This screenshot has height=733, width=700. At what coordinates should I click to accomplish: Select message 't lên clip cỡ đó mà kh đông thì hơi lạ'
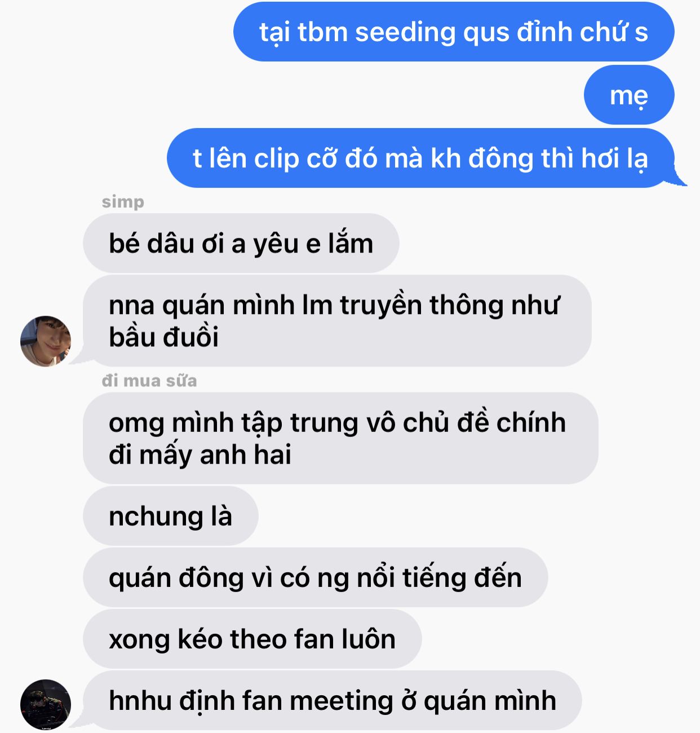(420, 158)
